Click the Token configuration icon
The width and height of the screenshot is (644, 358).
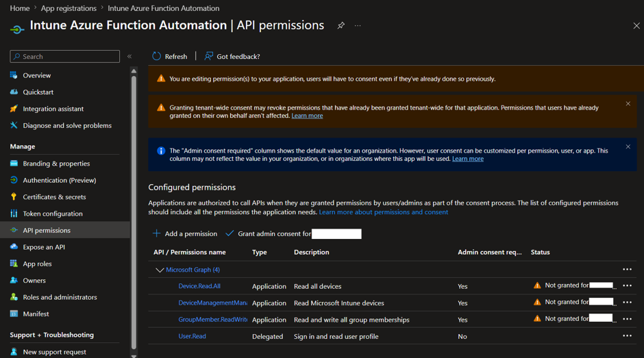pyautogui.click(x=14, y=214)
